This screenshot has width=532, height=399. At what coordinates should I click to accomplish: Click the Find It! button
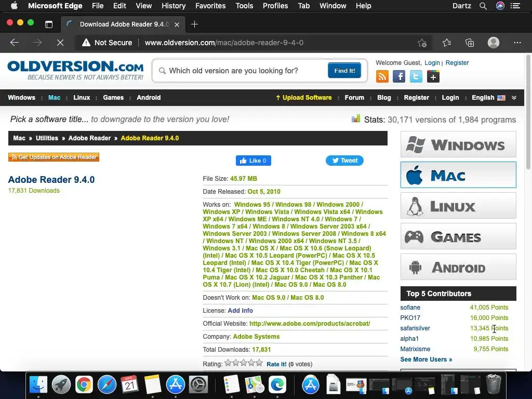click(344, 70)
